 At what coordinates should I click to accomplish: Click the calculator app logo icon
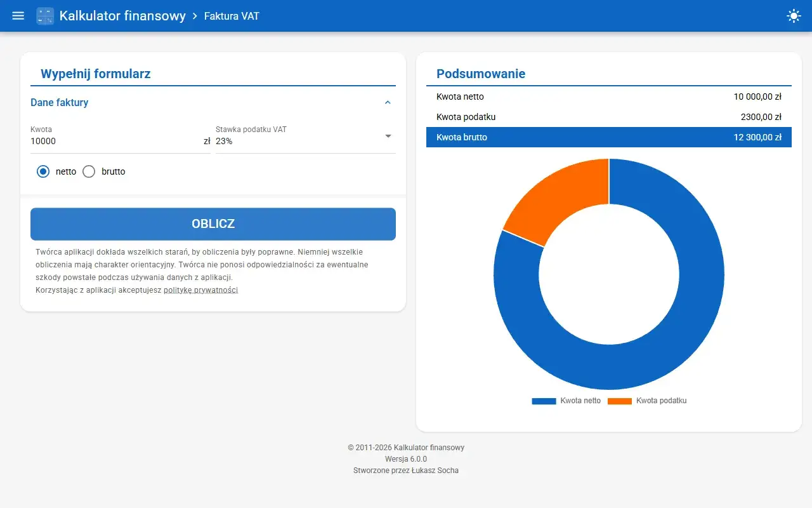[45, 16]
